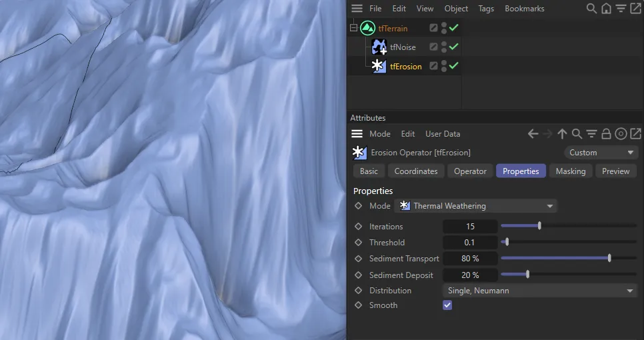This screenshot has height=340, width=644.
Task: Click the Sediment Transport slider
Action: click(569, 258)
